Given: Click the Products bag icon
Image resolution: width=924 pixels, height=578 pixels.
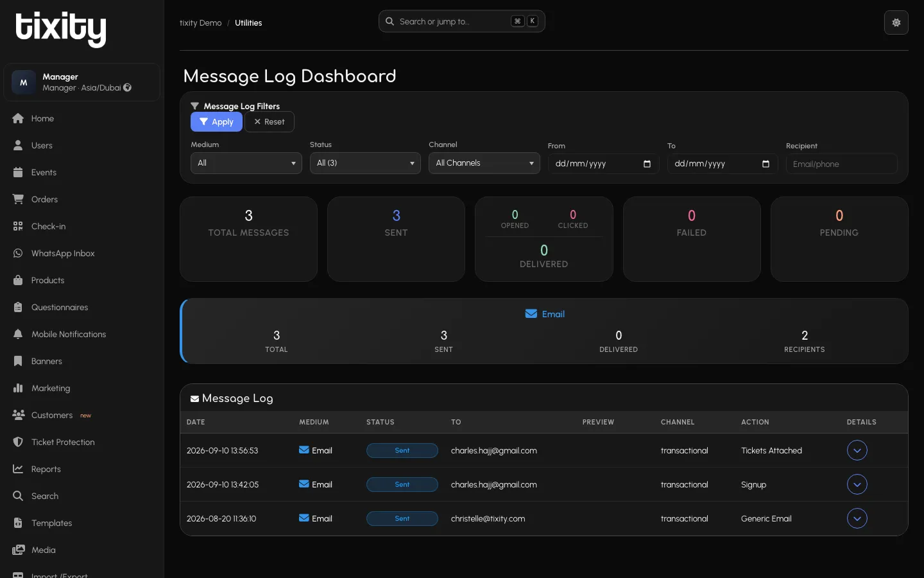Looking at the screenshot, I should (x=18, y=280).
